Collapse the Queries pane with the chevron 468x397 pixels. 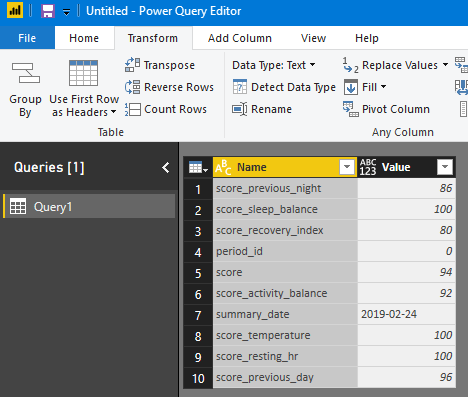coord(166,167)
